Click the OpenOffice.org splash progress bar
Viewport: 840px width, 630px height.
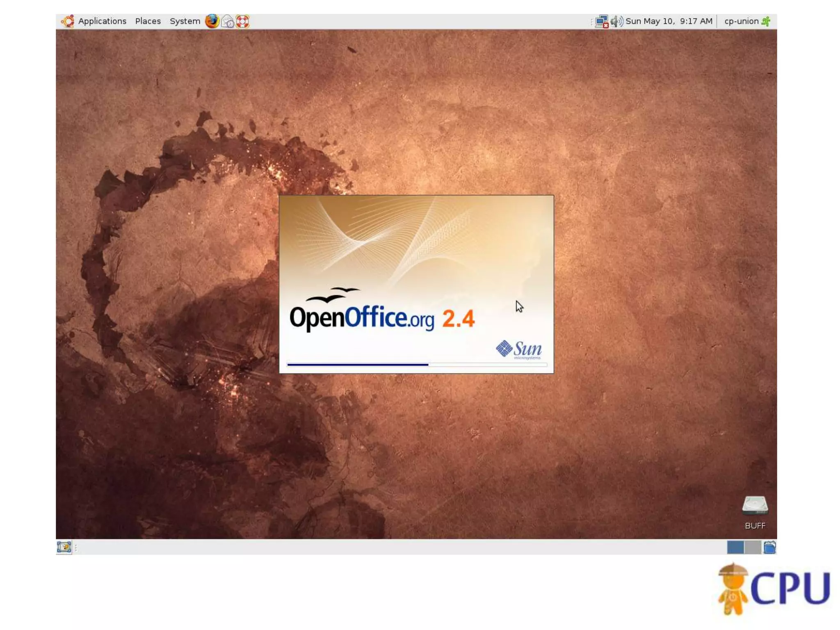coord(417,365)
